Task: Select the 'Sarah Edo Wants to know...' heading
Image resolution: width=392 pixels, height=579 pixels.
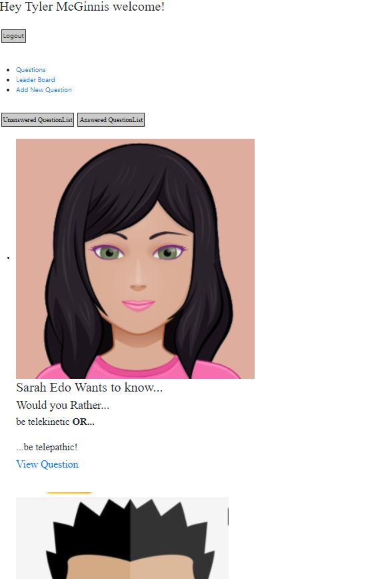Action: click(89, 388)
